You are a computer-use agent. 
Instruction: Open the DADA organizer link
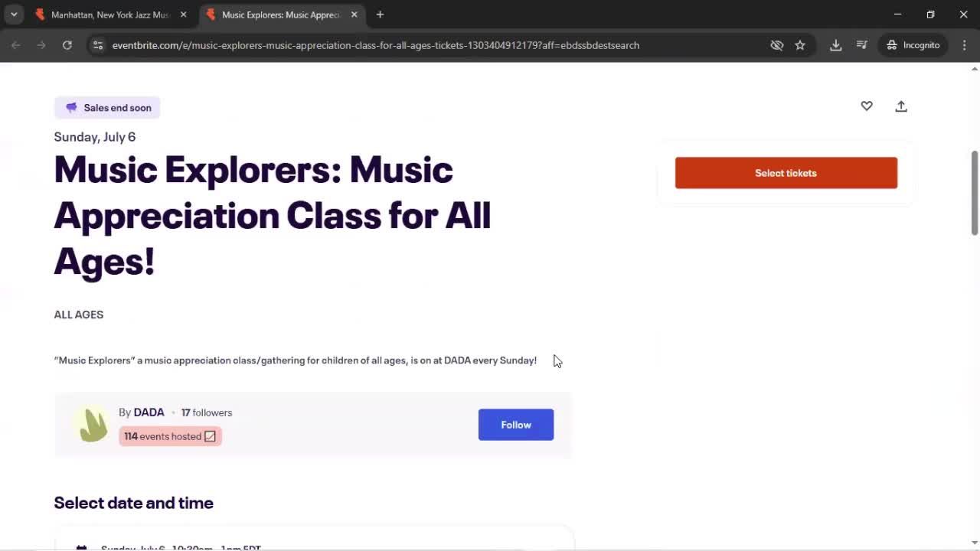coord(149,412)
